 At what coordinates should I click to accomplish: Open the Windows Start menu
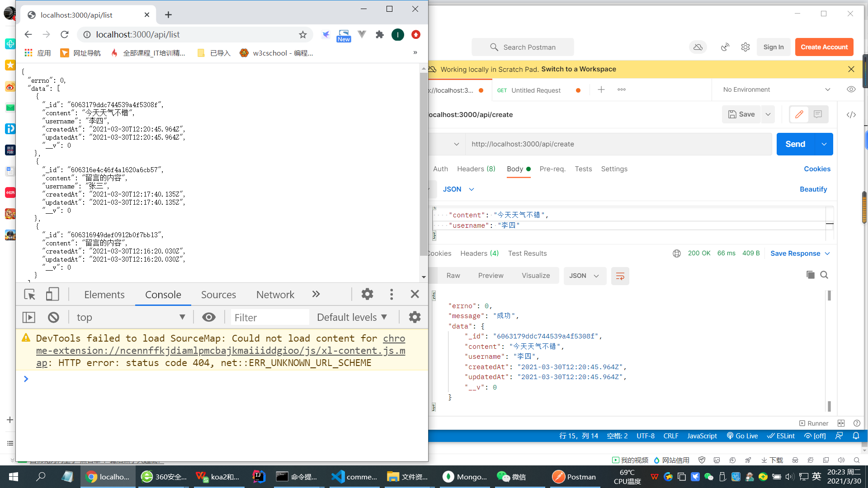pyautogui.click(x=14, y=477)
